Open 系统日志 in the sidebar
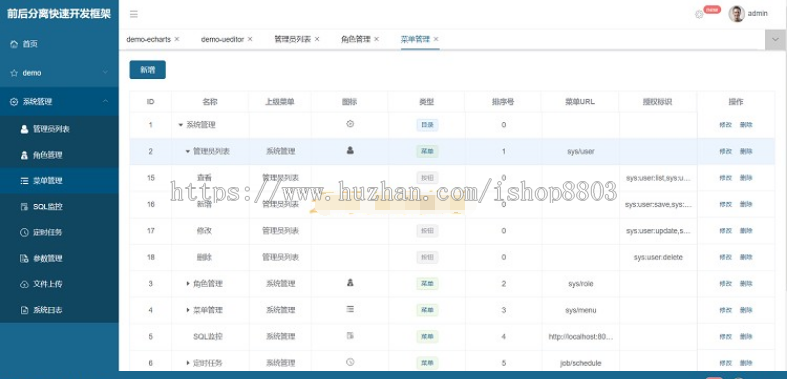 tap(59, 310)
